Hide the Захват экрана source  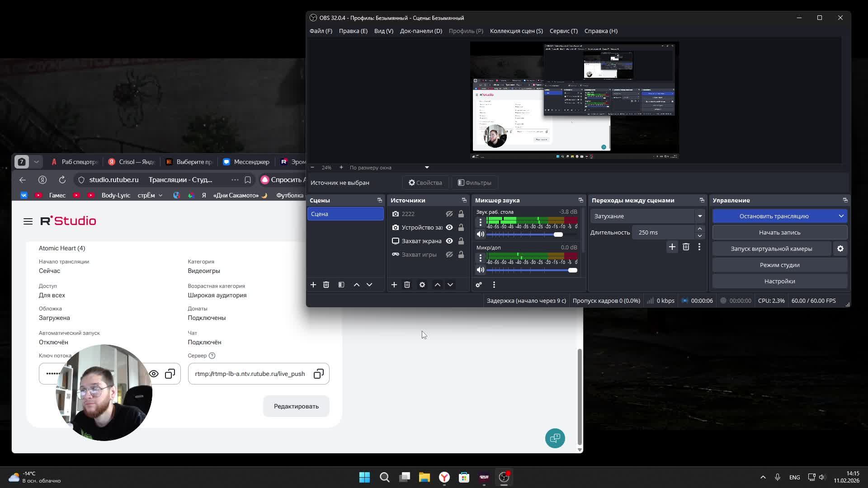point(449,241)
